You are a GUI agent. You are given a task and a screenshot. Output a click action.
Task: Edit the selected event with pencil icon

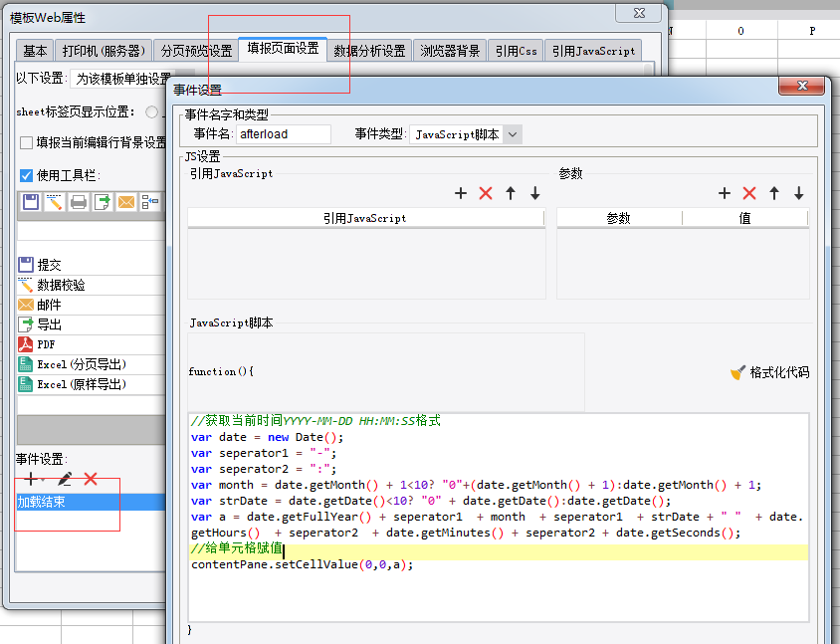[65, 479]
